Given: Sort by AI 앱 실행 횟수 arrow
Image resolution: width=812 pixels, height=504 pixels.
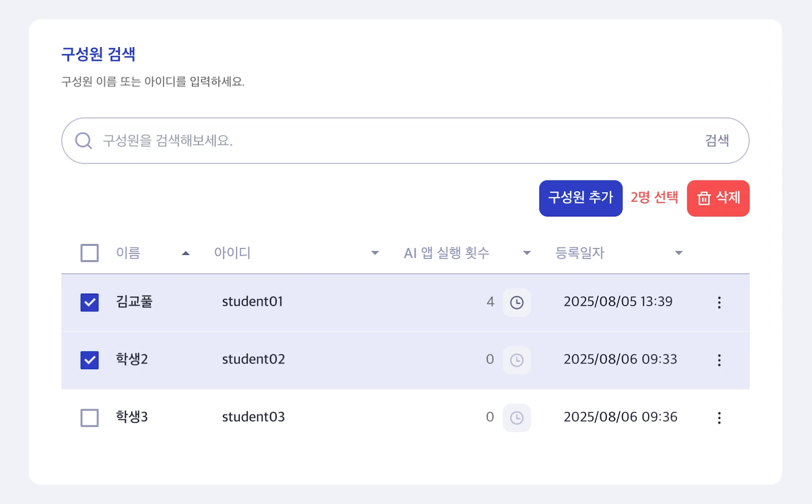Looking at the screenshot, I should (527, 253).
